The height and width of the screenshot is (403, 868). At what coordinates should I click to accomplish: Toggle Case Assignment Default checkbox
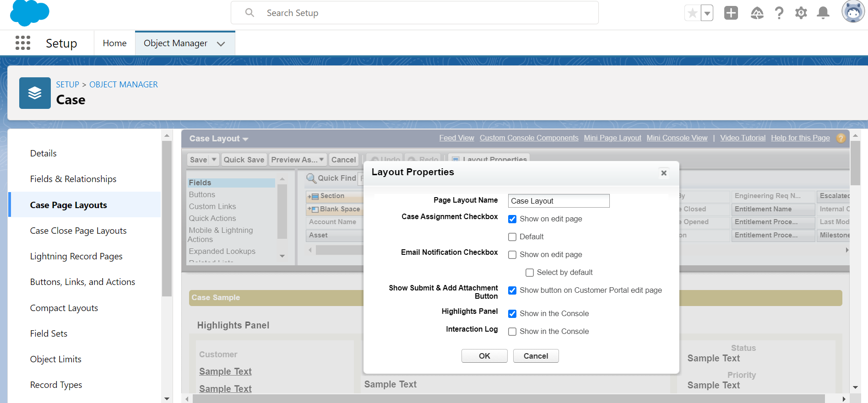click(512, 237)
